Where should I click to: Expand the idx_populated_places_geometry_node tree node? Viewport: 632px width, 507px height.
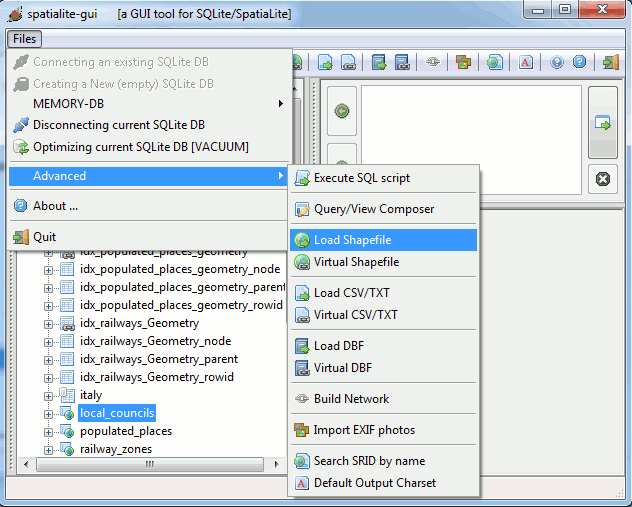pyautogui.click(x=48, y=270)
